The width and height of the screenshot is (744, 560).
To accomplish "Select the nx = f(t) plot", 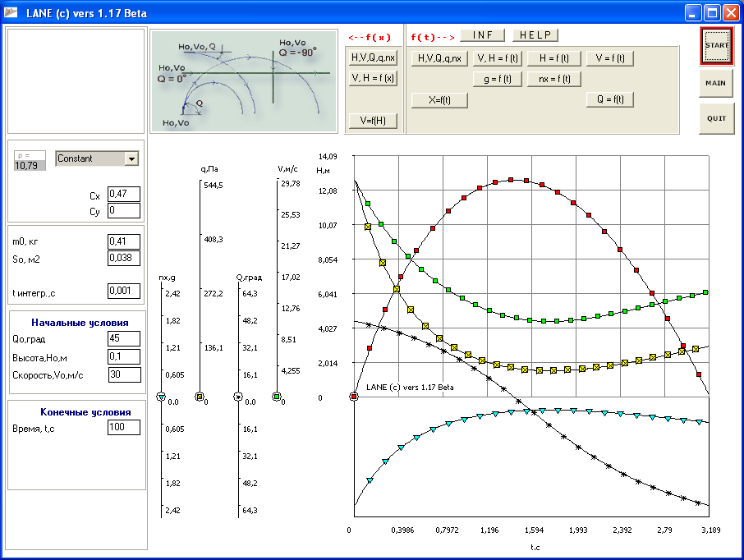I will 554,79.
